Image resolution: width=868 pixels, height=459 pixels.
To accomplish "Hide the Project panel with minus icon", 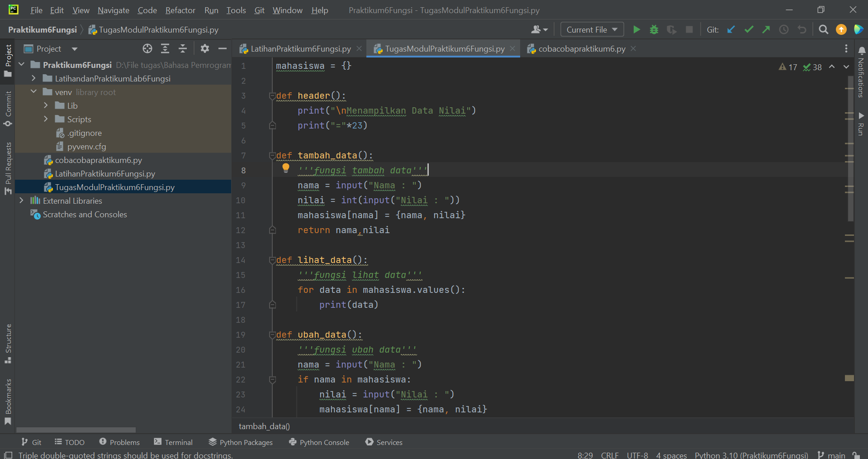I will pyautogui.click(x=223, y=49).
